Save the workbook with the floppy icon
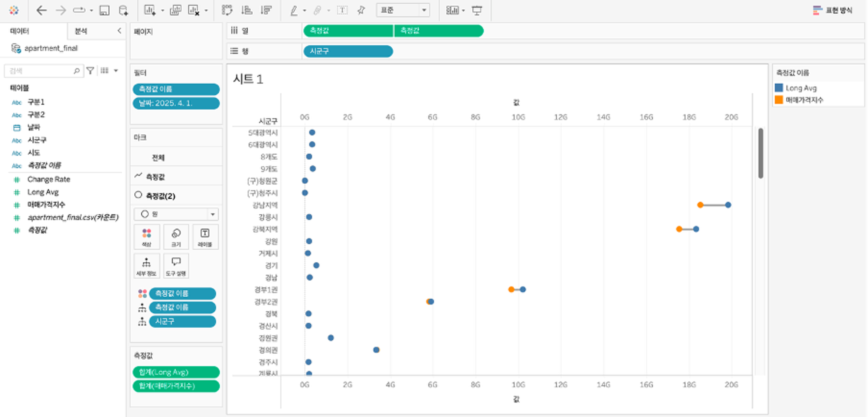Image resolution: width=868 pixels, height=417 pixels. point(104,11)
